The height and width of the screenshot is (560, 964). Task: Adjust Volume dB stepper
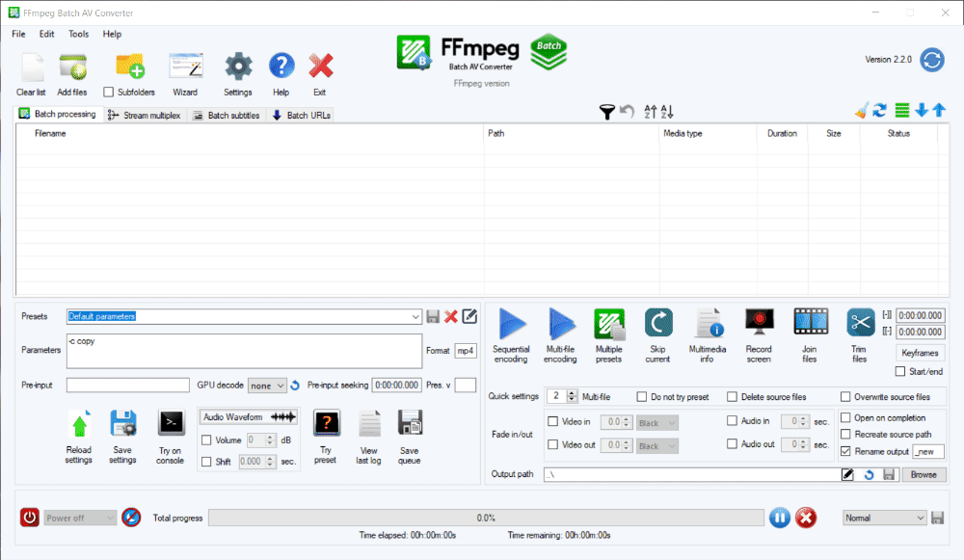click(x=270, y=440)
